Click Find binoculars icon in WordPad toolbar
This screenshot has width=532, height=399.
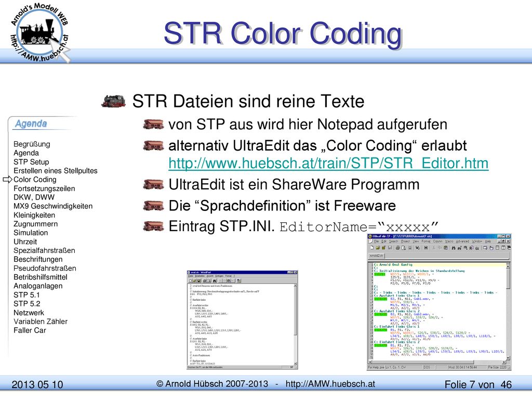(215, 281)
